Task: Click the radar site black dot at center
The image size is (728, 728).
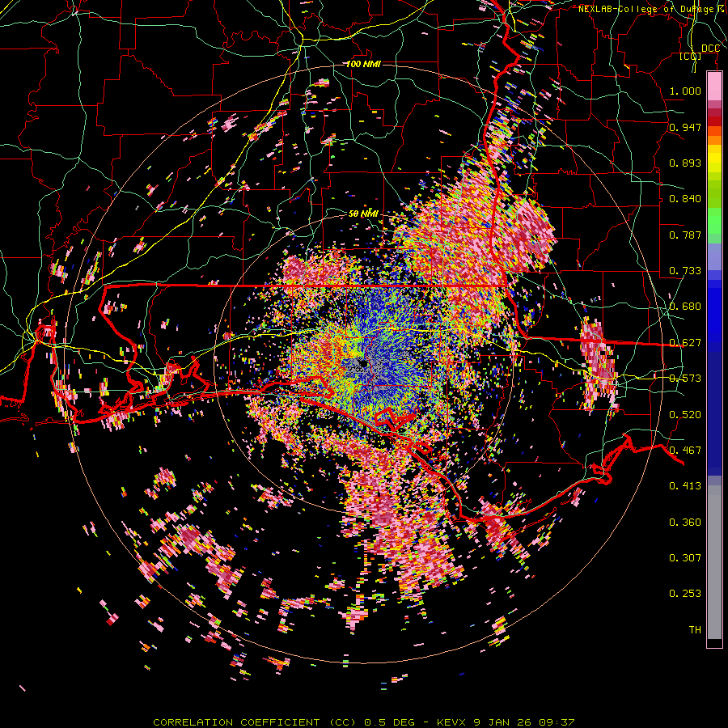Action: (365, 364)
